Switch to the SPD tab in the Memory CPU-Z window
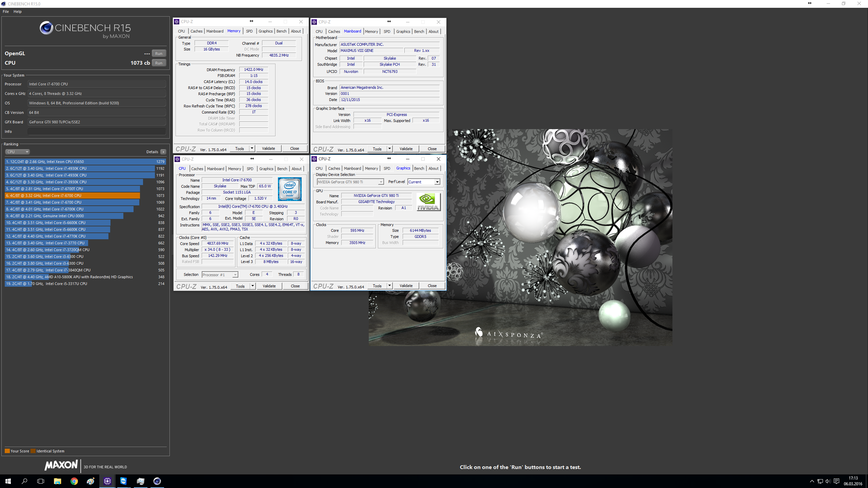This screenshot has width=868, height=488. pos(249,31)
